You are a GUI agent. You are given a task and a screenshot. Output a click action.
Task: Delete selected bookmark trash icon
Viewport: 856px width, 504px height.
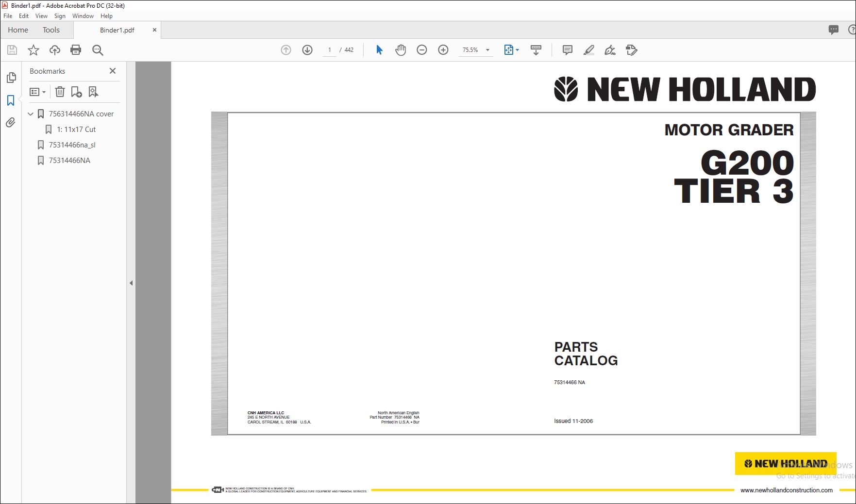click(x=60, y=92)
